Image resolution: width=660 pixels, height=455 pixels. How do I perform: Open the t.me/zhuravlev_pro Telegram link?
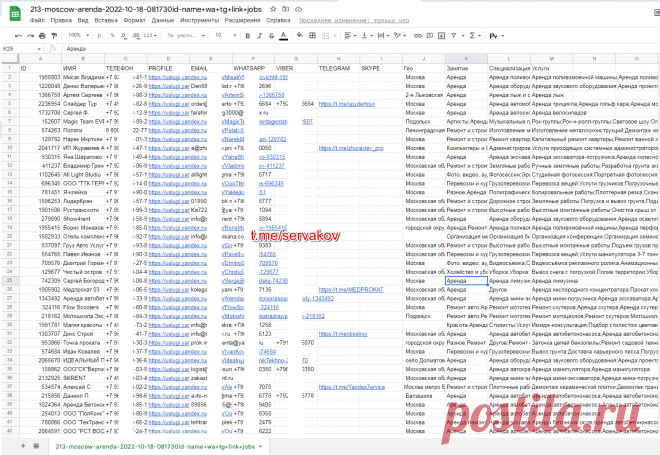point(351,148)
